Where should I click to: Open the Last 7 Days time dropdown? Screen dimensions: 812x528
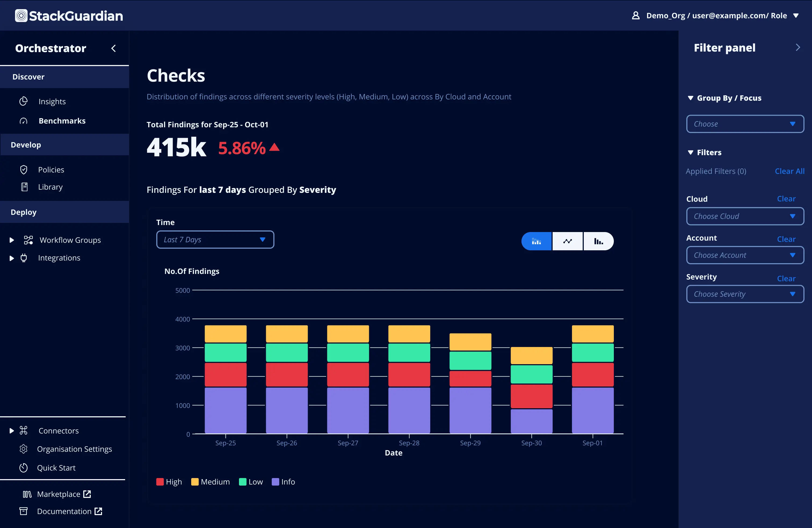pos(215,240)
